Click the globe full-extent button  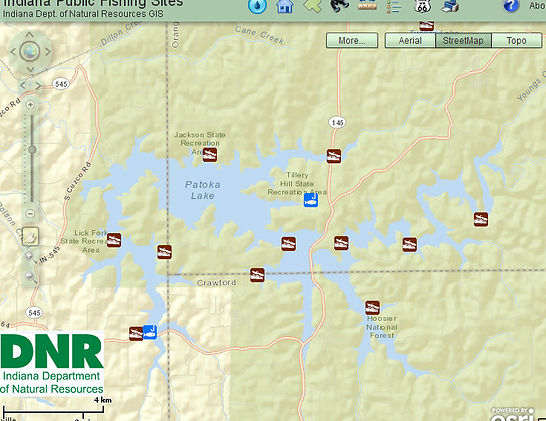click(x=30, y=52)
